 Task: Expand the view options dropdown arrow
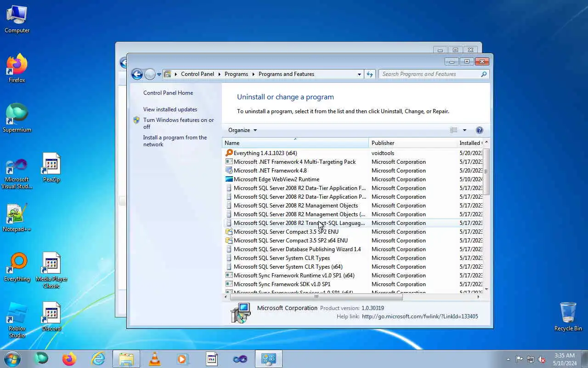pyautogui.click(x=464, y=130)
